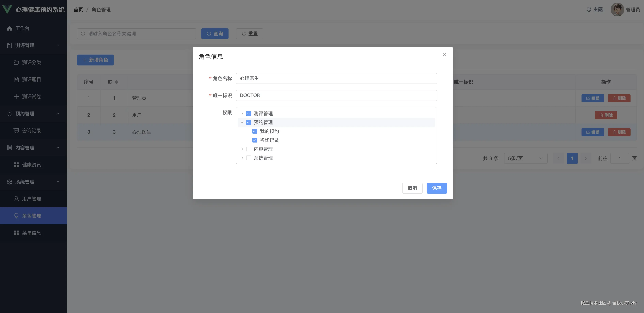Save the role with the 保存 button
This screenshot has height=313, width=644.
click(x=437, y=188)
